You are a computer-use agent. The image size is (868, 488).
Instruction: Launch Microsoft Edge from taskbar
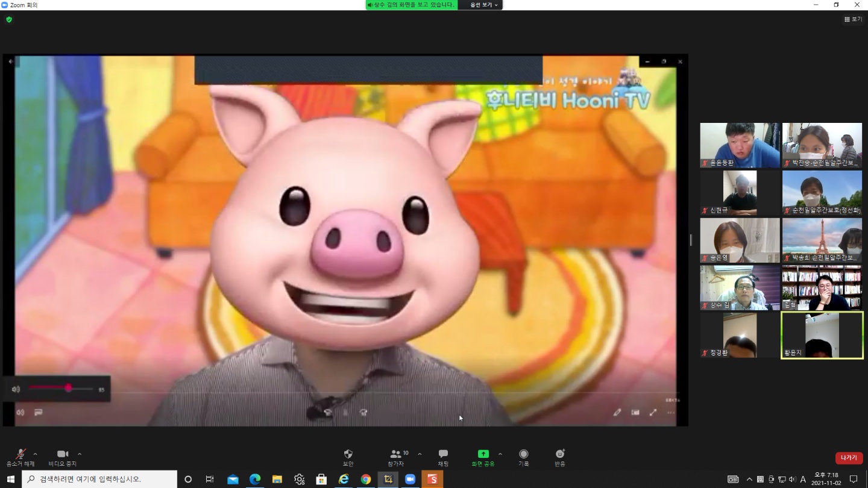point(255,479)
